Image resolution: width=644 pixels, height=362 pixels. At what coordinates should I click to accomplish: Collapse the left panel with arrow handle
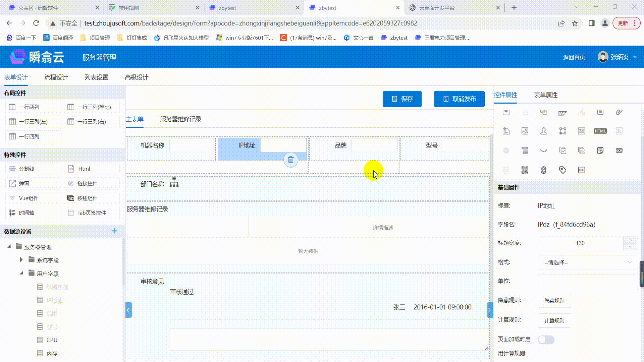tap(128, 310)
